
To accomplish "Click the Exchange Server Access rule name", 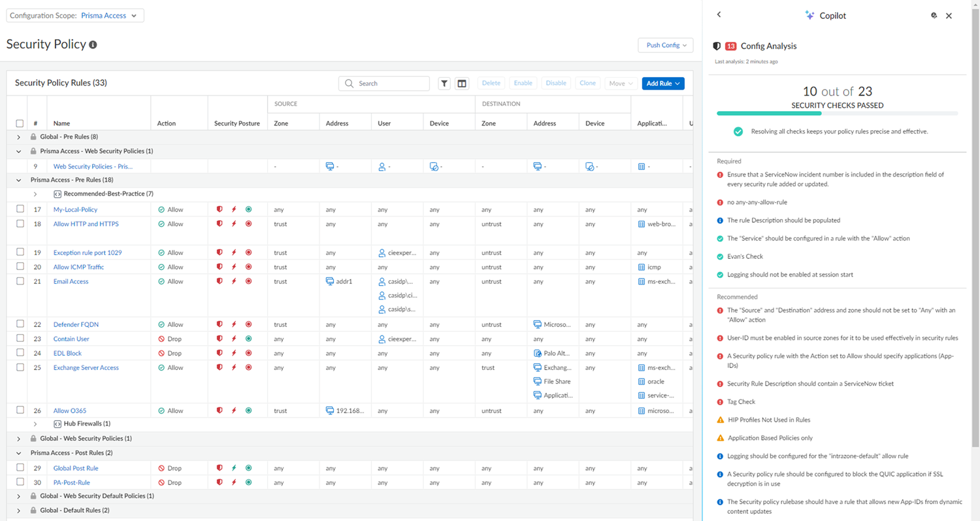I will coord(86,368).
